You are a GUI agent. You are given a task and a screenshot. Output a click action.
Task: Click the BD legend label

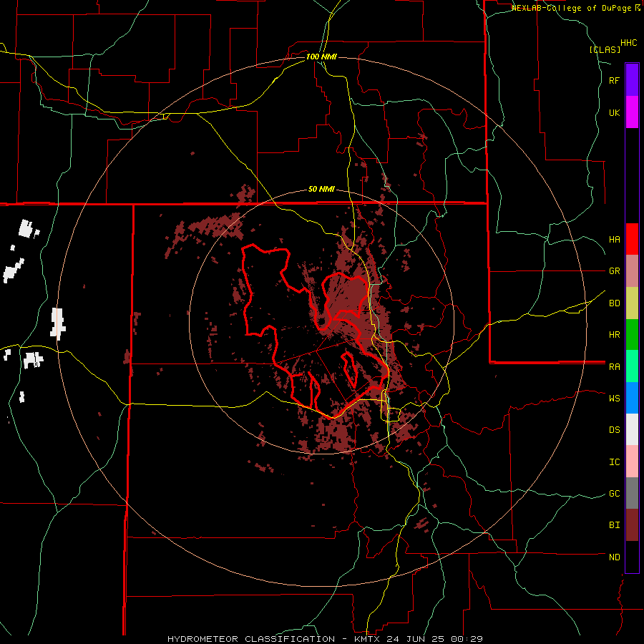[614, 303]
